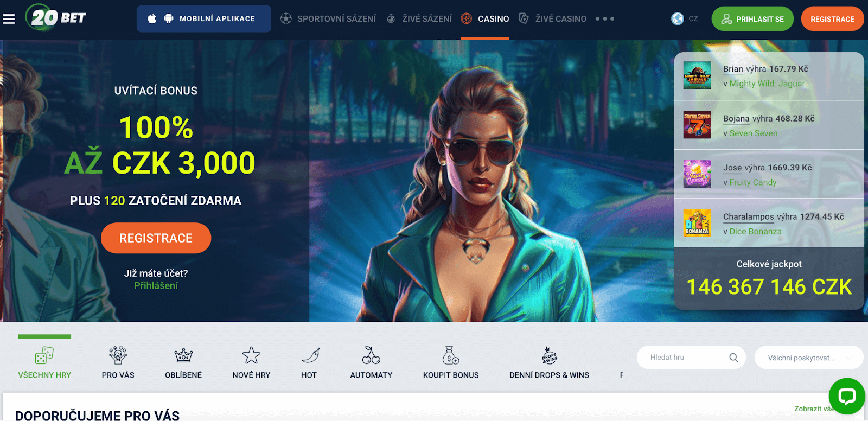Show Pro vás recommended games
868x421 pixels.
tap(118, 363)
